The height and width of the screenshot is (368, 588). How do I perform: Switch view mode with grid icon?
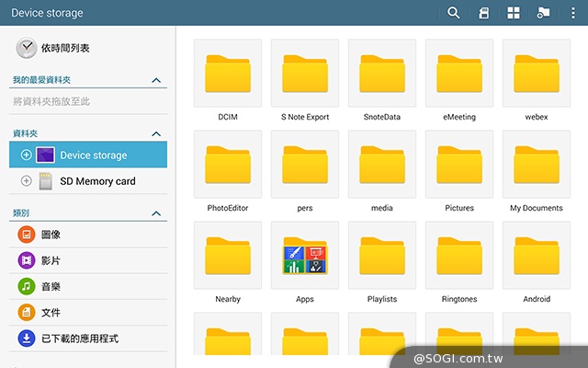tap(514, 13)
